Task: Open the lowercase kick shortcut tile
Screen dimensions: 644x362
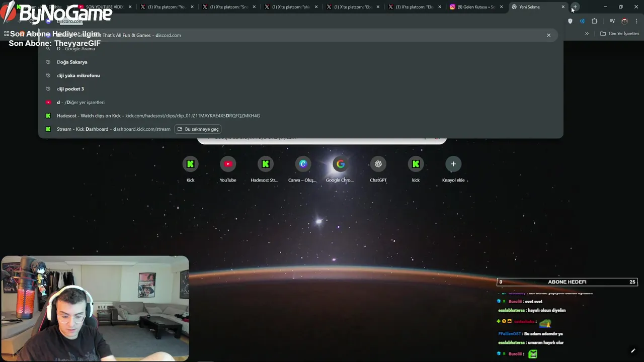Action: coord(416,169)
